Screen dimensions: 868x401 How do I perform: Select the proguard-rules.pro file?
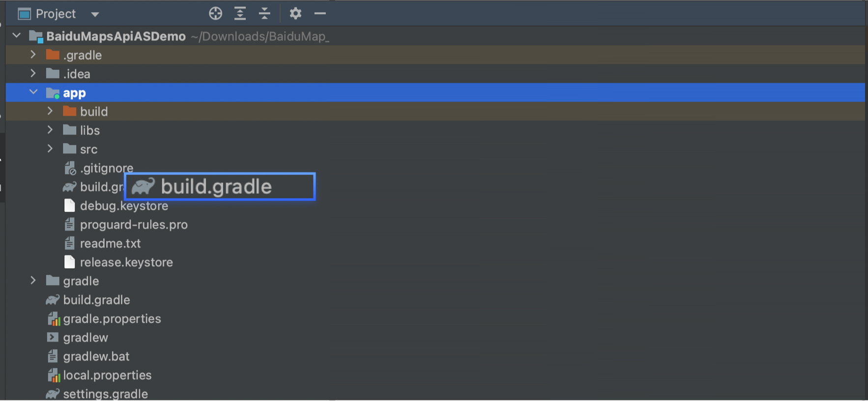(x=133, y=225)
